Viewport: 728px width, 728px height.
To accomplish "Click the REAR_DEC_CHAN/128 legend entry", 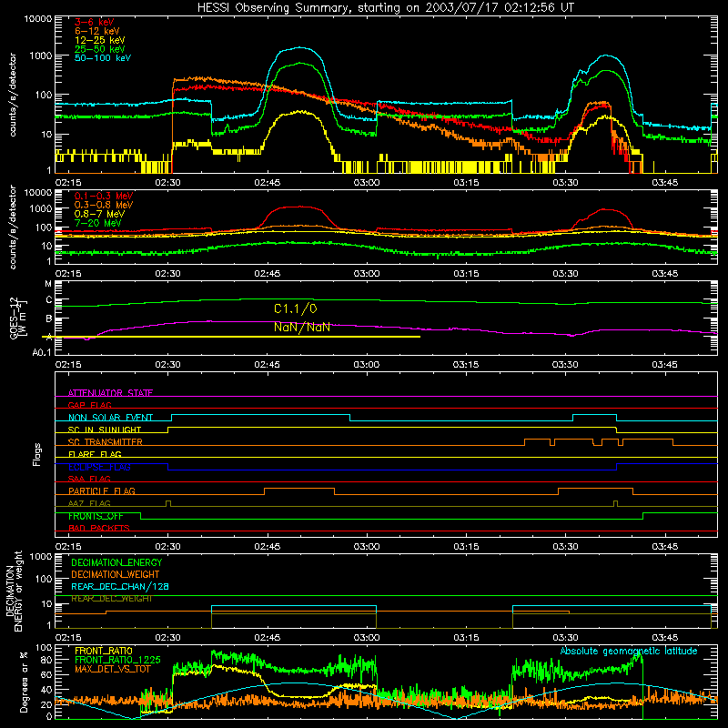I will coord(120,586).
